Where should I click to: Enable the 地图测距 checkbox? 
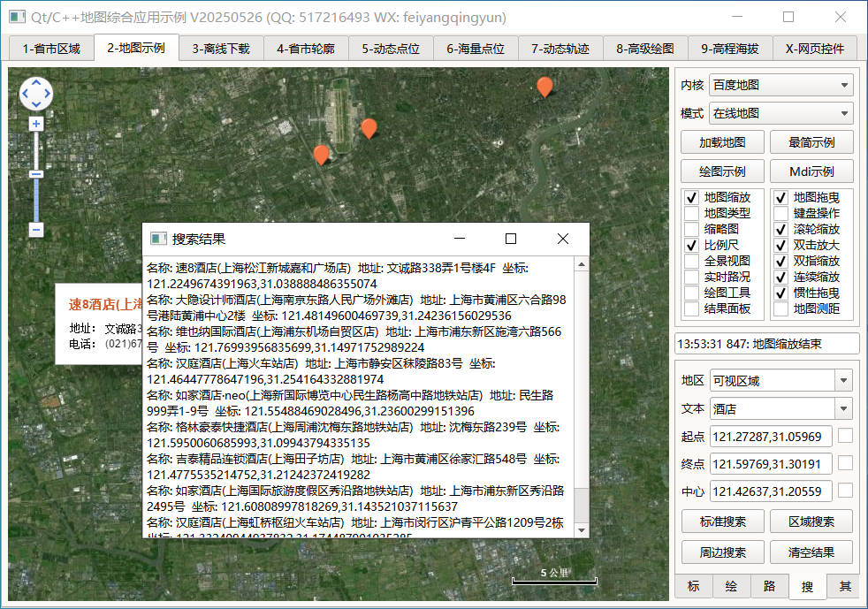[780, 309]
